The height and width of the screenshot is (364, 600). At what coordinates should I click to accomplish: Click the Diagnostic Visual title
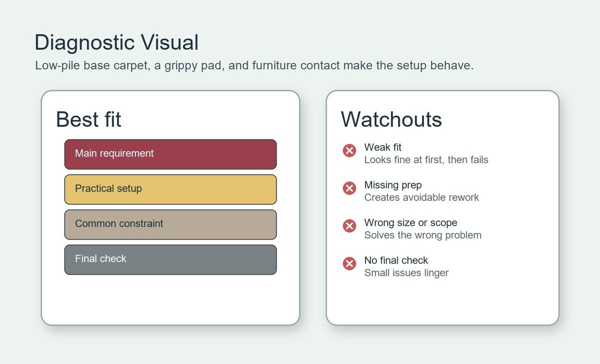pyautogui.click(x=116, y=43)
